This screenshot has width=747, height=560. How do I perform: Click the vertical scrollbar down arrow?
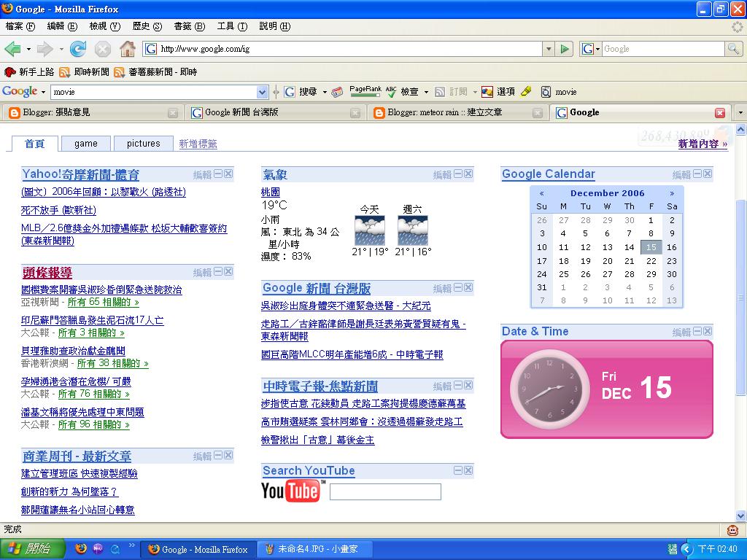click(741, 516)
